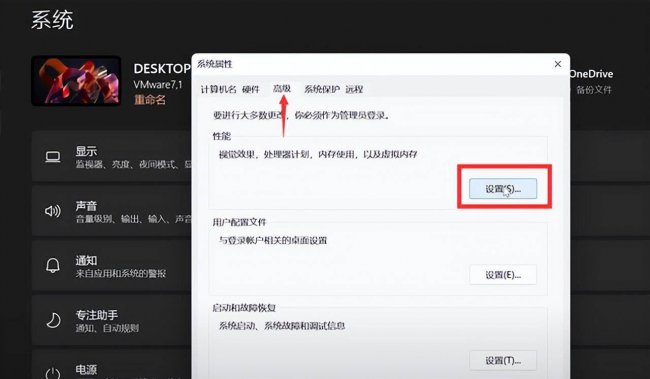This screenshot has height=379, width=650.
Task: Click the 与登录帐户相关的桌面设置 text
Action: pos(273,240)
